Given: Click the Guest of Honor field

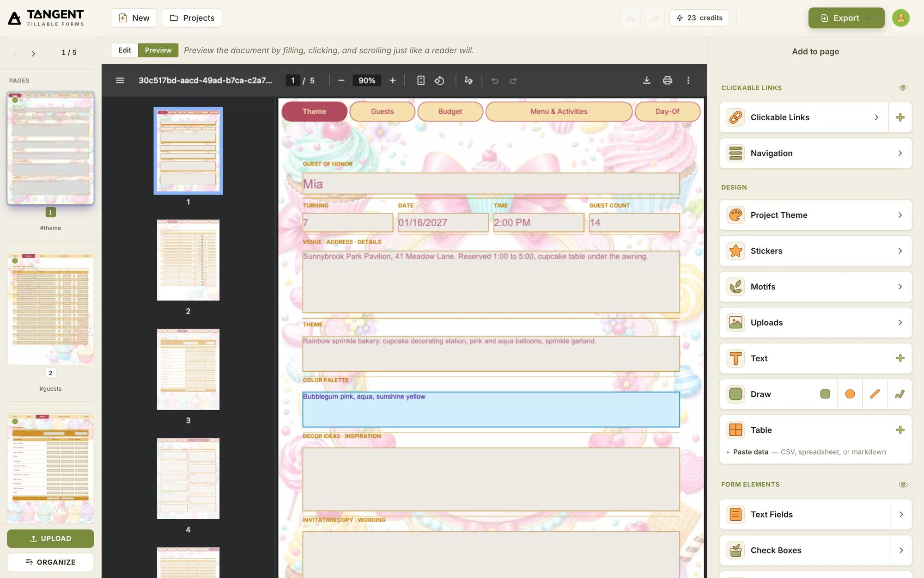Looking at the screenshot, I should 491,184.
